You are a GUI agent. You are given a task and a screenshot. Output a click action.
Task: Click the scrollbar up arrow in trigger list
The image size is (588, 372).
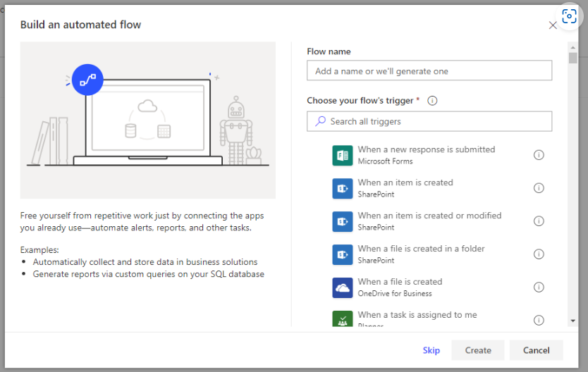(572, 48)
